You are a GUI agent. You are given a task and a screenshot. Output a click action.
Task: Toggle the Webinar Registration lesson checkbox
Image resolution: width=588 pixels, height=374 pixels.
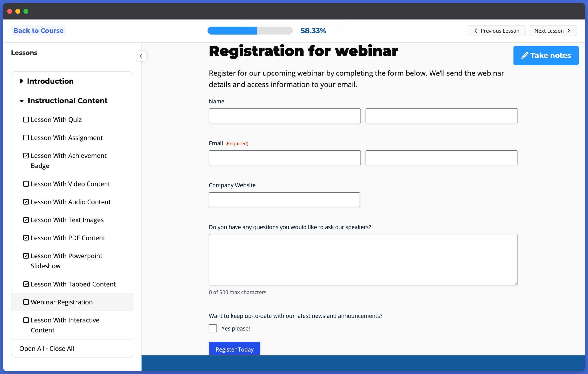tap(26, 302)
